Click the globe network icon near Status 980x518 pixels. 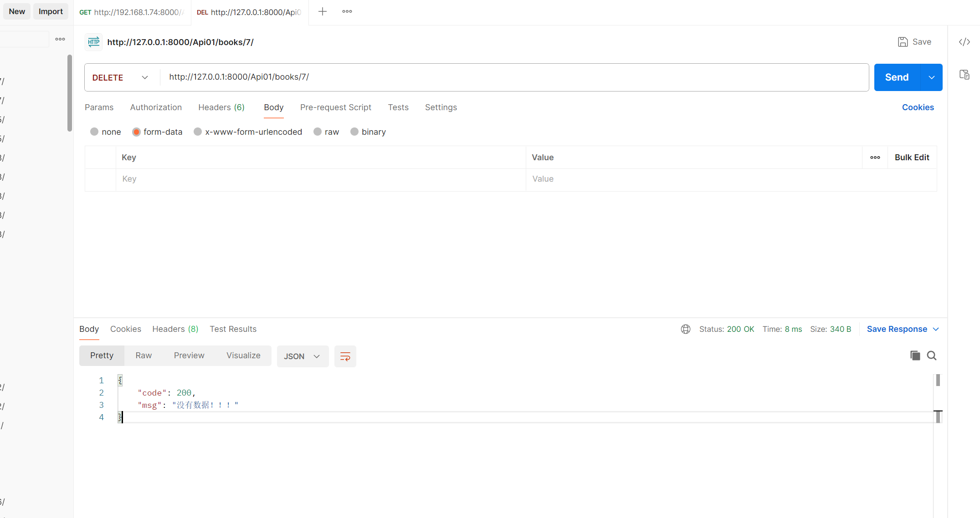(x=685, y=329)
